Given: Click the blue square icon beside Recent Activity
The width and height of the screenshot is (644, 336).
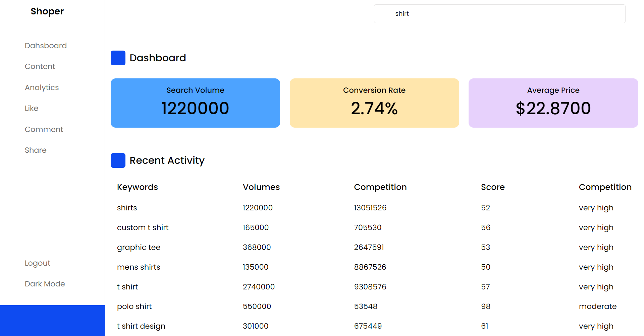Looking at the screenshot, I should click(x=118, y=160).
